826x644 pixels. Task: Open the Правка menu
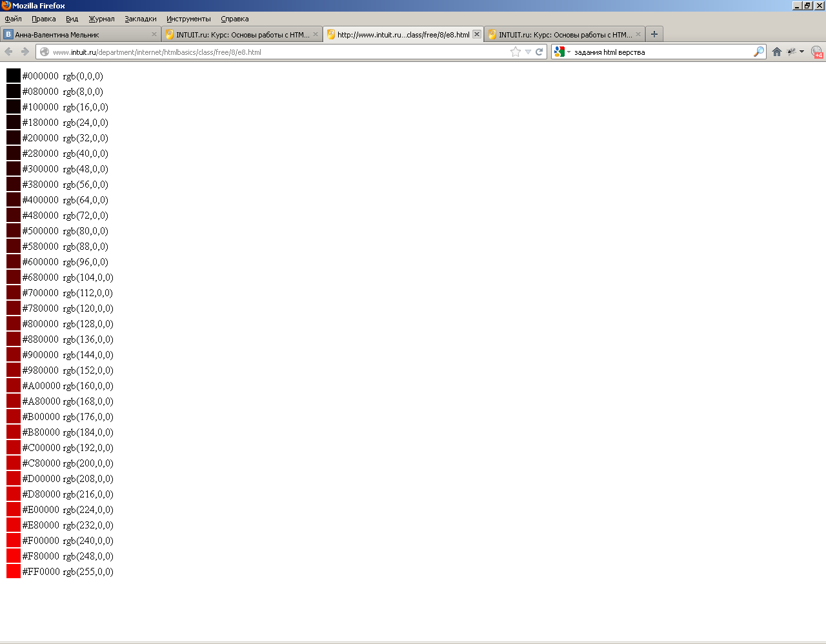tap(44, 19)
